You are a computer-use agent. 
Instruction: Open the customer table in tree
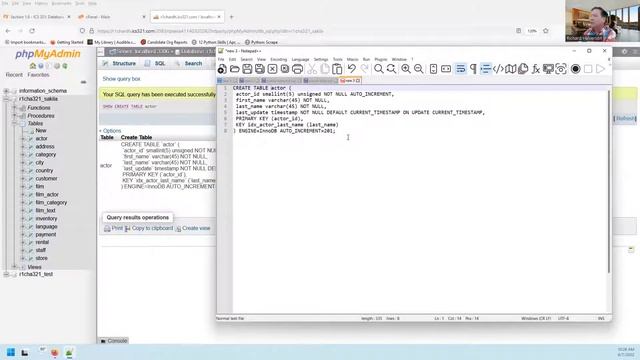[46, 178]
